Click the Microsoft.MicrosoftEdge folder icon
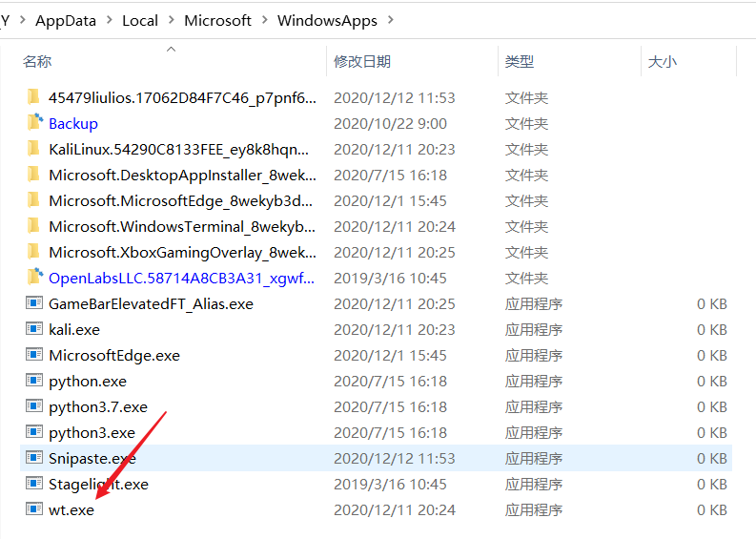 tap(33, 199)
